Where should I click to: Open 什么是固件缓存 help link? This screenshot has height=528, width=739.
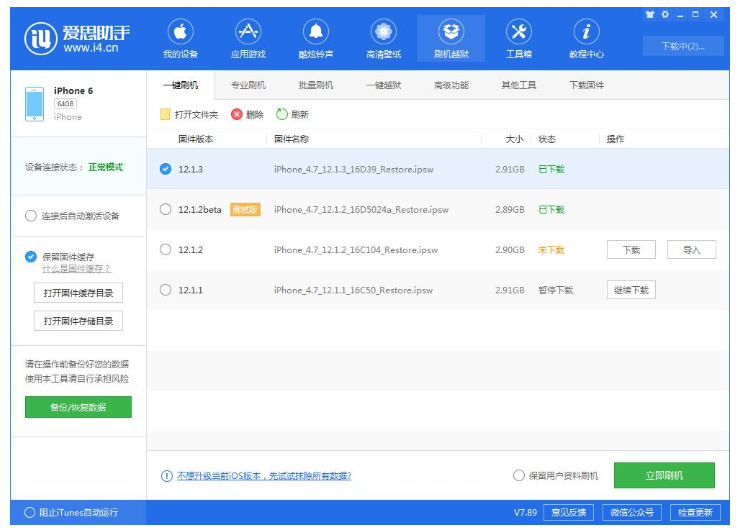(x=76, y=269)
